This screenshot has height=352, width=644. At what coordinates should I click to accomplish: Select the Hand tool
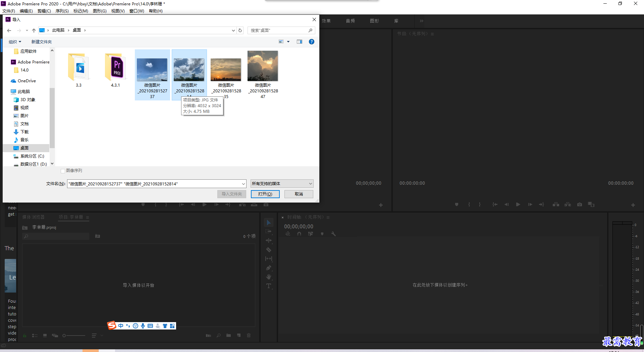(269, 277)
